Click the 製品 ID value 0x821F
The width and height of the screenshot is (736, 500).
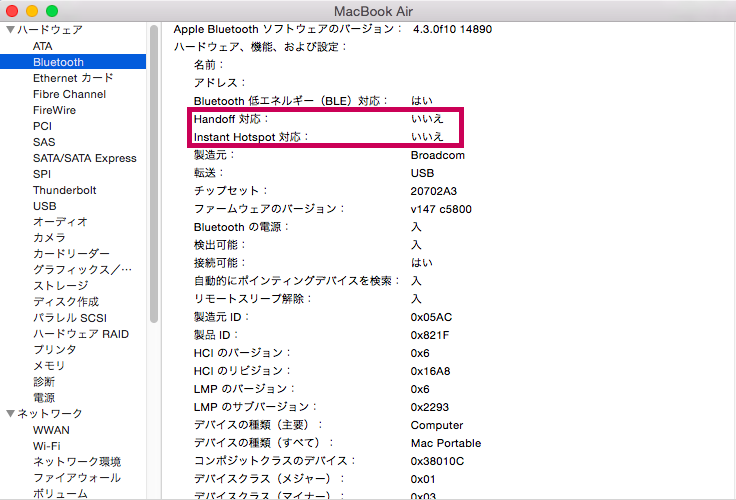click(x=429, y=335)
